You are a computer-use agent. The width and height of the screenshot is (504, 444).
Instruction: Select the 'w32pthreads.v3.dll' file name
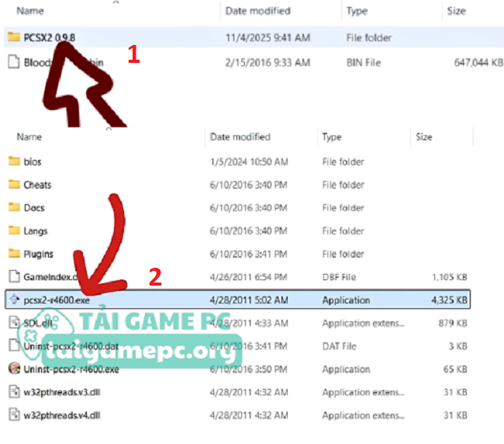(62, 392)
